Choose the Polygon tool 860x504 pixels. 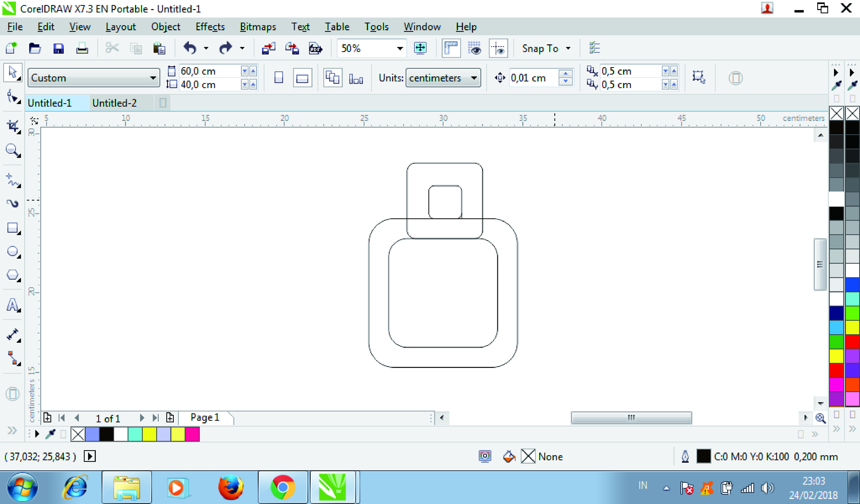click(x=13, y=275)
